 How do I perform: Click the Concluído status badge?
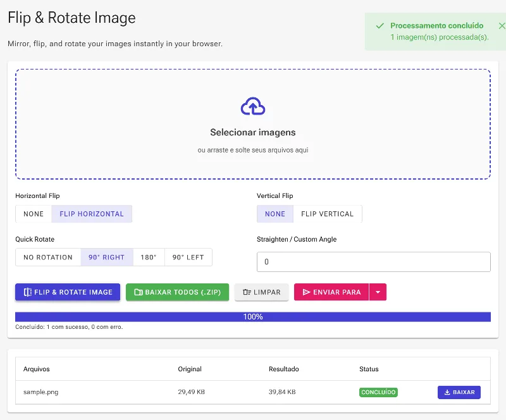click(378, 392)
